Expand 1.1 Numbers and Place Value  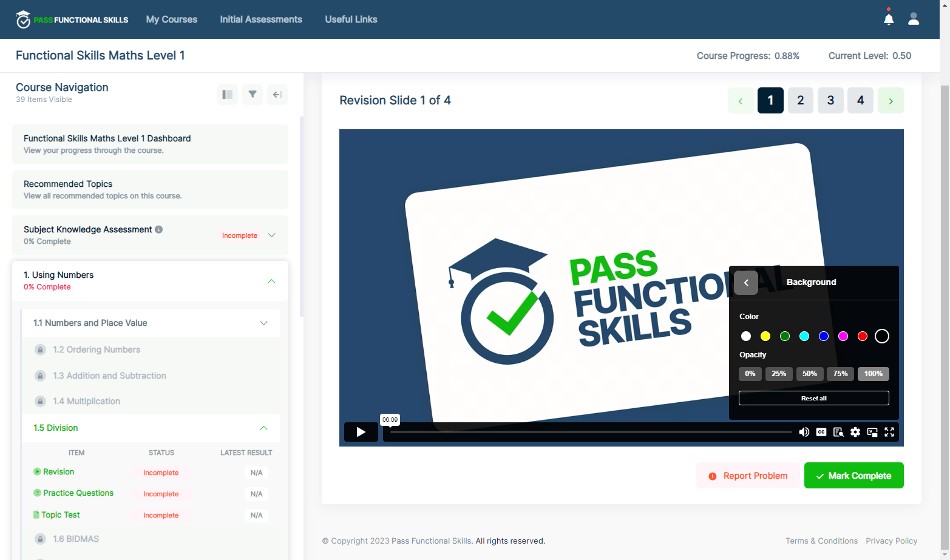[x=264, y=323]
